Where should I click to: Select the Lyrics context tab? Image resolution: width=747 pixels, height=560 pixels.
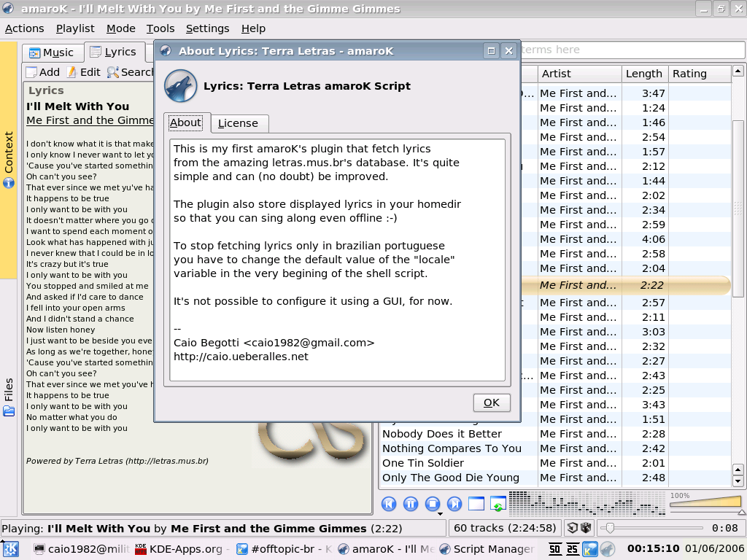point(113,52)
